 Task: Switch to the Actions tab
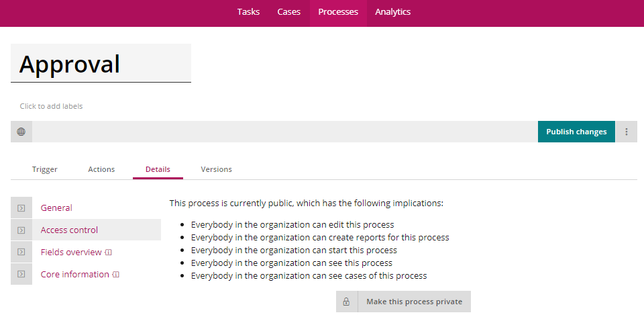pos(101,169)
